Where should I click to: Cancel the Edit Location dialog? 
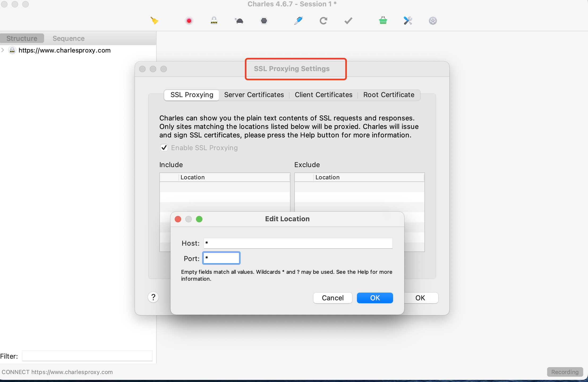(333, 298)
